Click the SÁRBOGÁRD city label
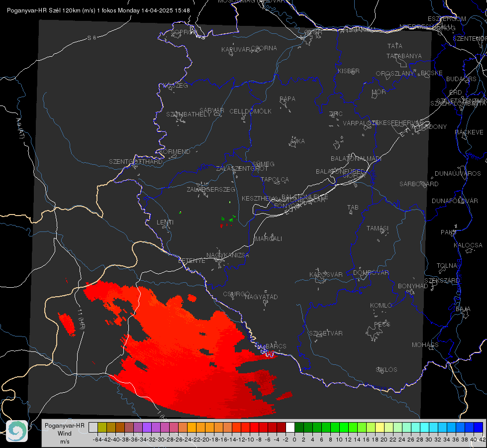Image resolution: width=487 pixels, height=448 pixels. point(419,184)
